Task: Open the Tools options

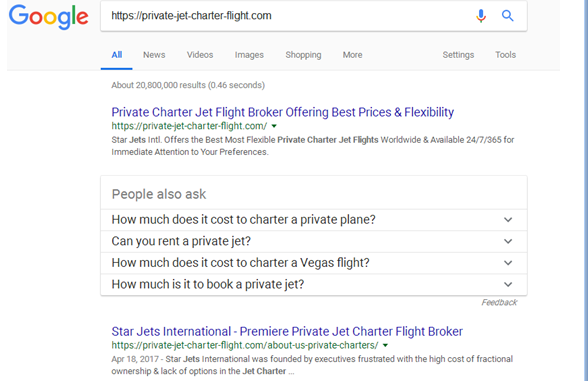Action: coord(506,55)
